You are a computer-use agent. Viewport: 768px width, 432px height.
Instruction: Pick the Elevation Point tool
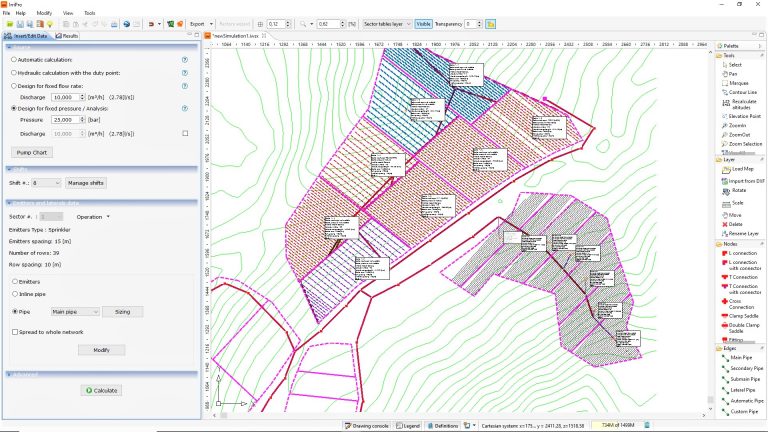pos(741,116)
